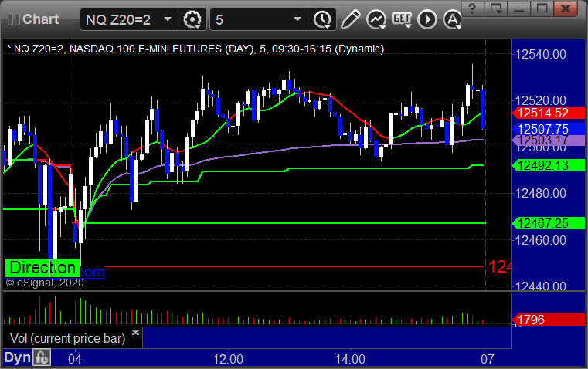Click the pop-out window options button
The width and height of the screenshot is (588, 369).
[495, 8]
